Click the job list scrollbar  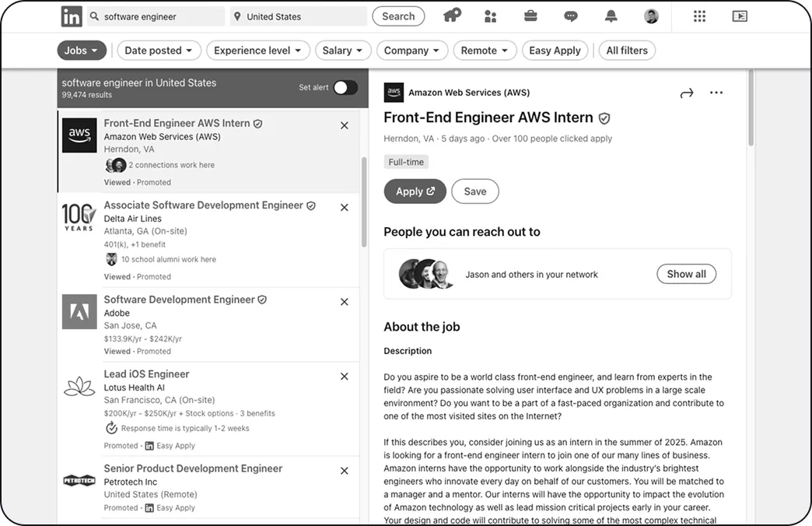point(364,202)
